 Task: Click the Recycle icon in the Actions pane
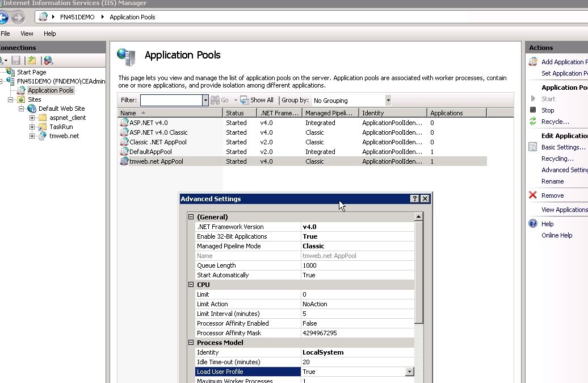click(532, 122)
